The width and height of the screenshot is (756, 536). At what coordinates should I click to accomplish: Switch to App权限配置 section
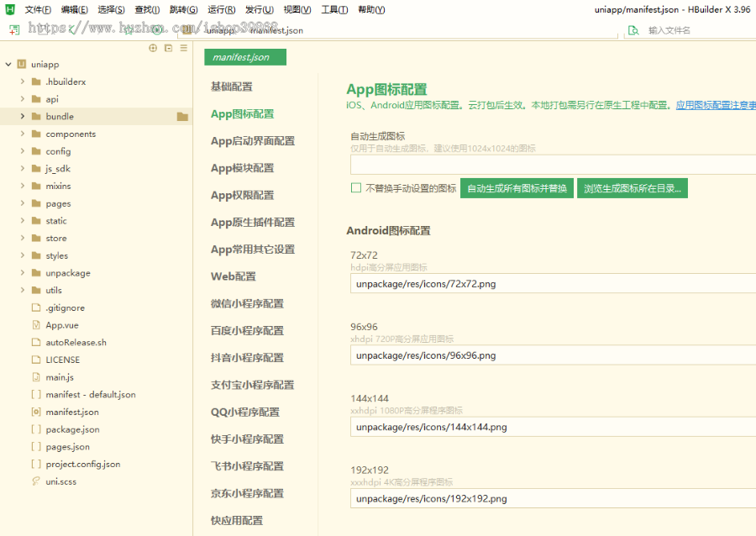(x=242, y=195)
